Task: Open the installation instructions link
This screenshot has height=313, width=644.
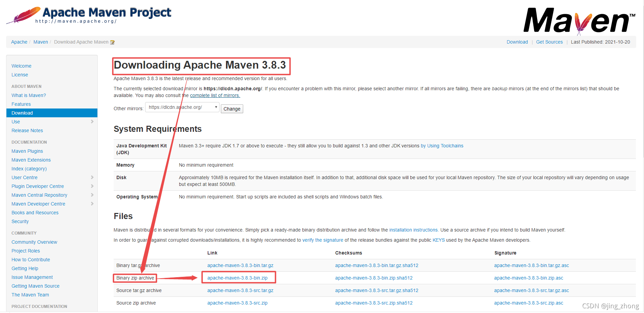Action: coord(414,230)
